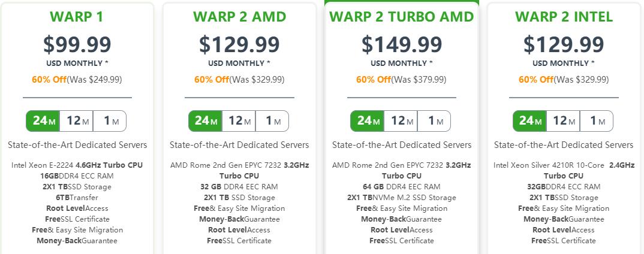Choose 1-month billing for WARP 2 AMD
The width and height of the screenshot is (644, 254).
[272, 121]
